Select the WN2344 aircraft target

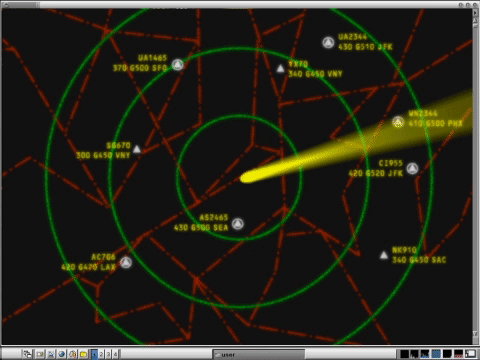click(398, 122)
